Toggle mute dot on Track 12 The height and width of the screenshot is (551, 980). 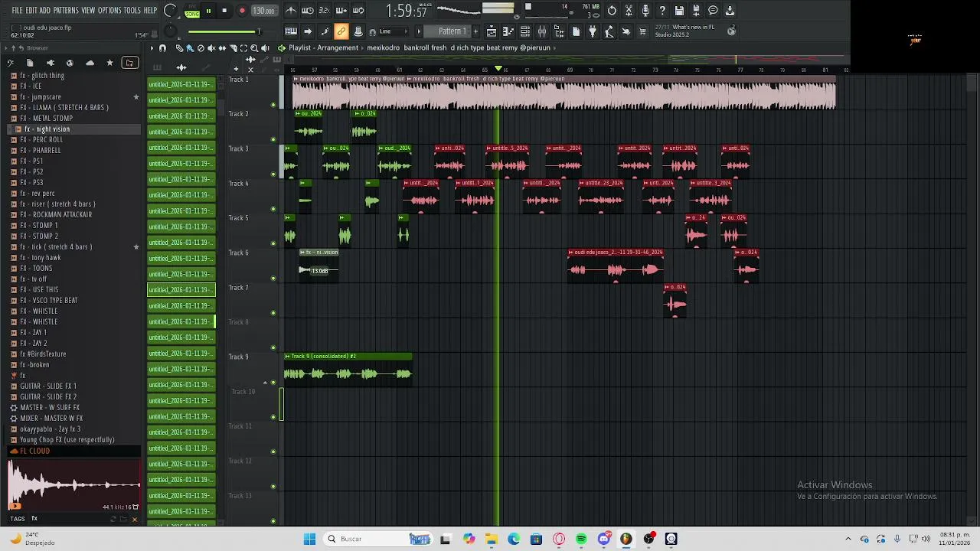[x=273, y=486]
